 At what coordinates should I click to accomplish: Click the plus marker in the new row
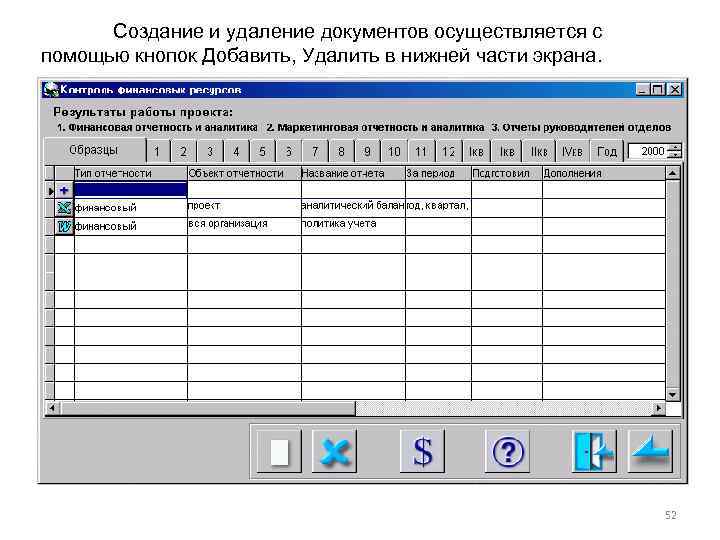(x=64, y=190)
